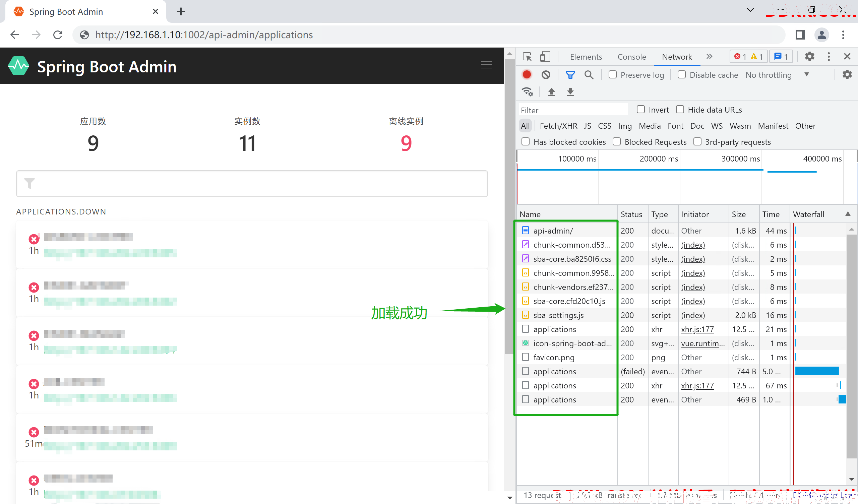This screenshot has width=858, height=504.
Task: Stop recording network log
Action: click(x=527, y=75)
